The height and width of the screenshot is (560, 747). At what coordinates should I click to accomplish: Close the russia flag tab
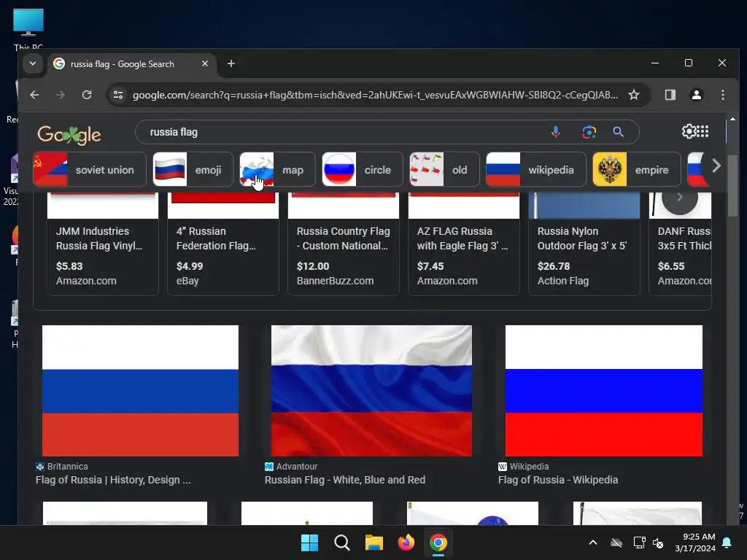[205, 63]
